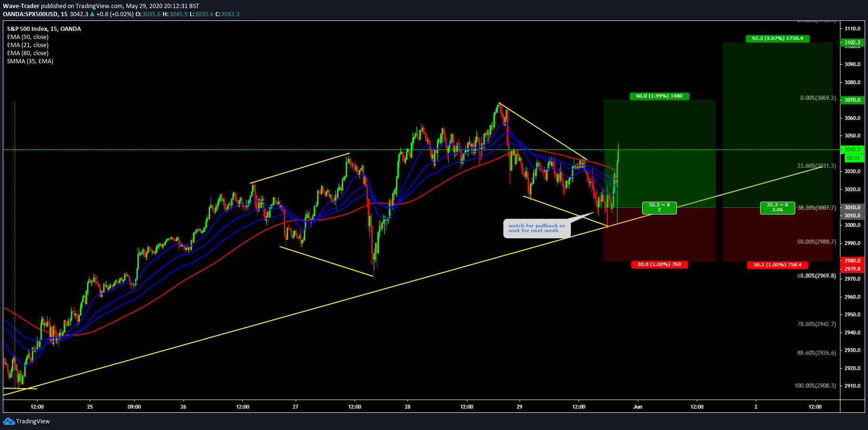Click the 92.3 (3.07%) 1738.4 profit target label
868x430 pixels.
[777, 39]
